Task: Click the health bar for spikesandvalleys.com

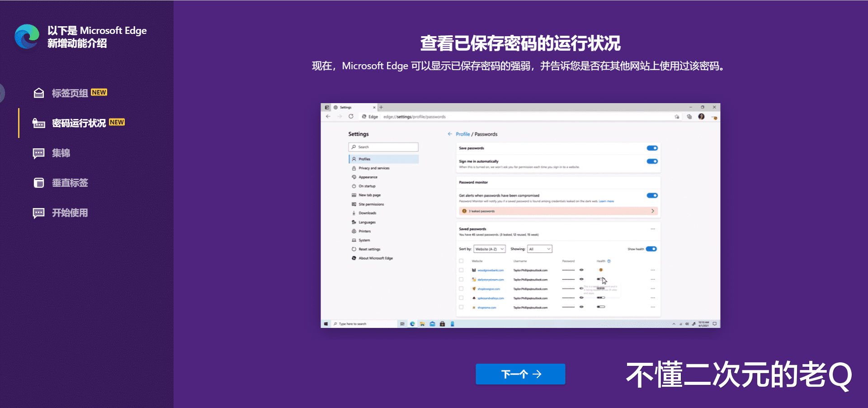Action: pos(601,298)
